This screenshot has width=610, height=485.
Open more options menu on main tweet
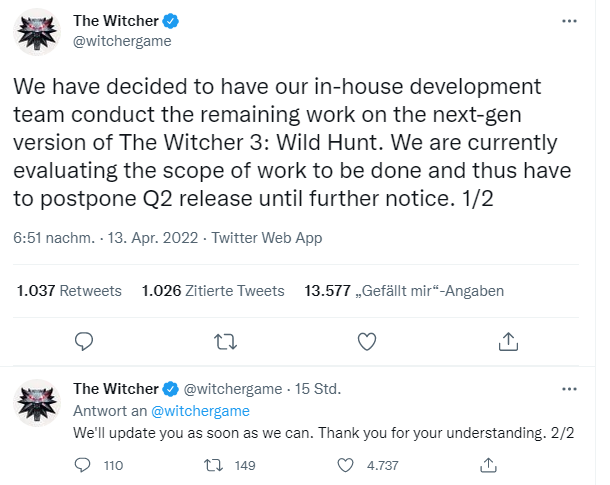point(569,20)
